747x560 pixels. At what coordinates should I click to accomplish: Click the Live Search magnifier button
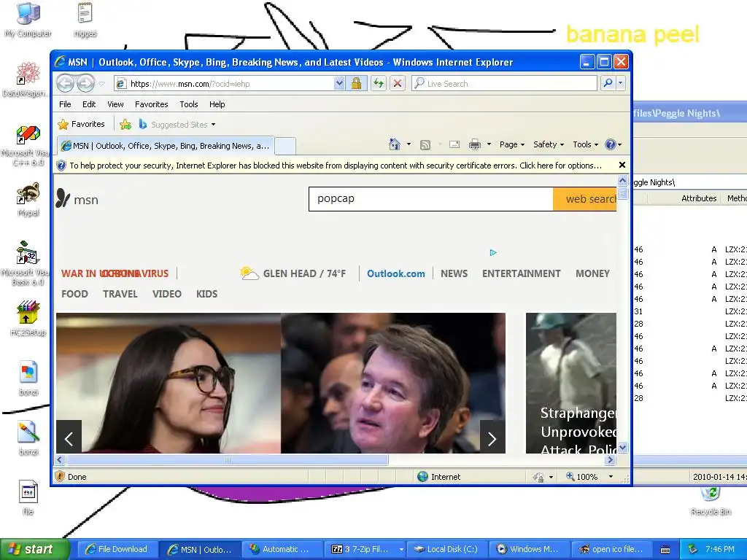[x=608, y=83]
